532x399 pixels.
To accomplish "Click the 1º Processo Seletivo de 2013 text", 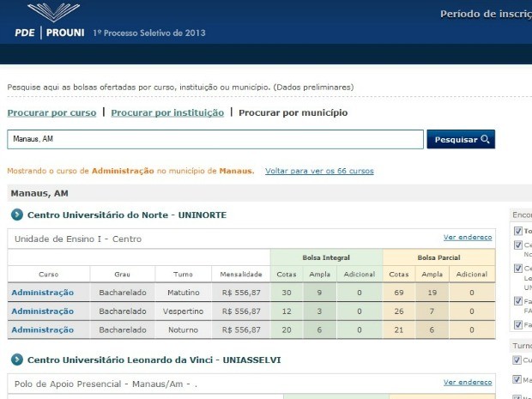I will pos(149,33).
